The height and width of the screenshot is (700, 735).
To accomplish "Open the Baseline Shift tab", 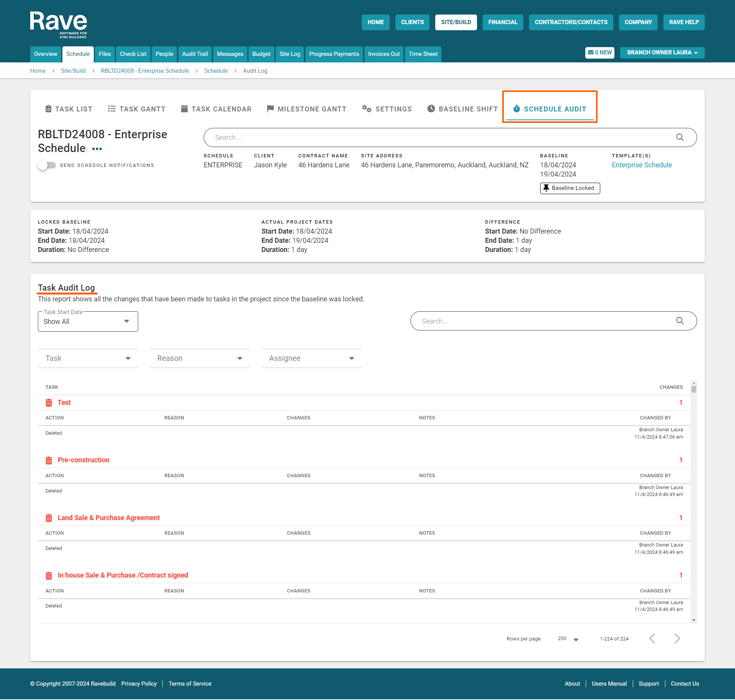I will (462, 109).
